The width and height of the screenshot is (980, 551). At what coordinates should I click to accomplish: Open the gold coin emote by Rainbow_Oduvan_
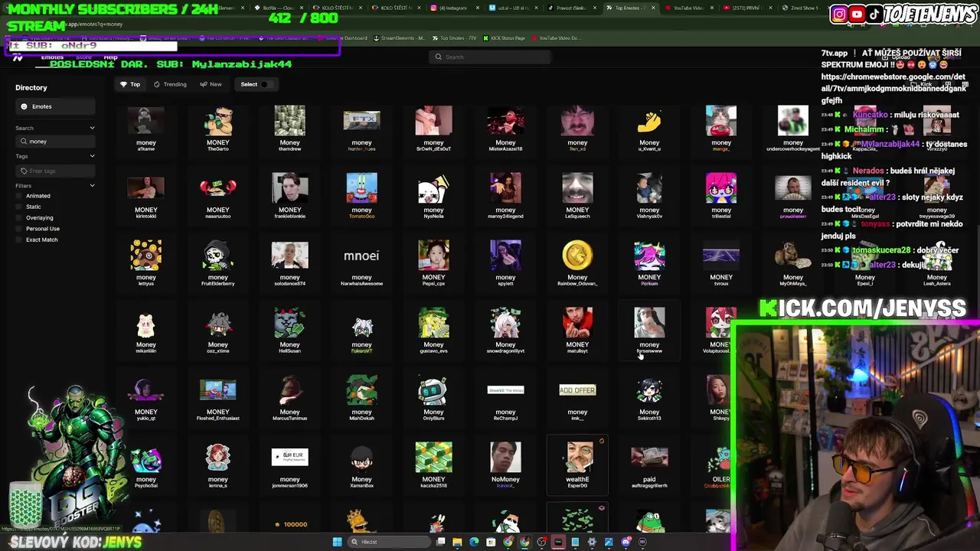click(x=577, y=262)
